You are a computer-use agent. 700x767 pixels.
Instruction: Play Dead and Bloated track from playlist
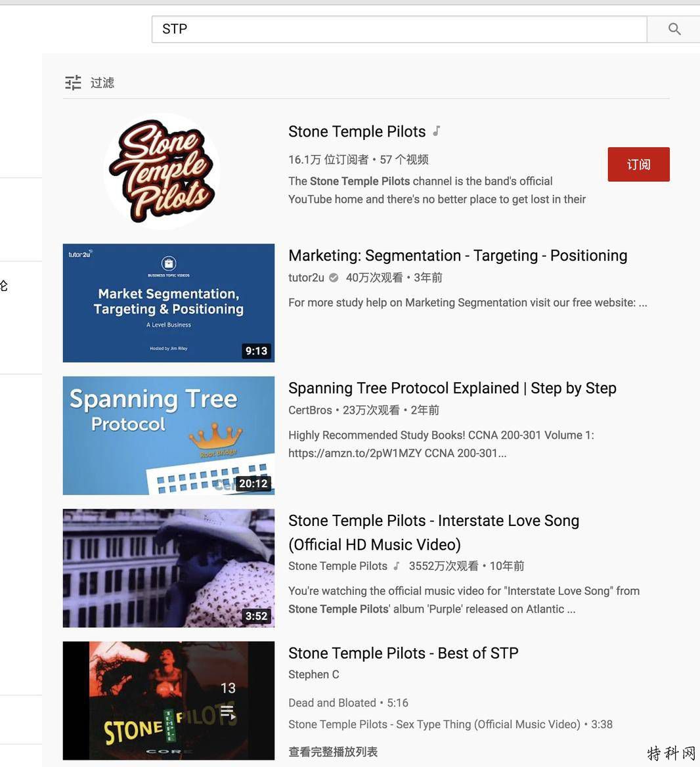348,703
